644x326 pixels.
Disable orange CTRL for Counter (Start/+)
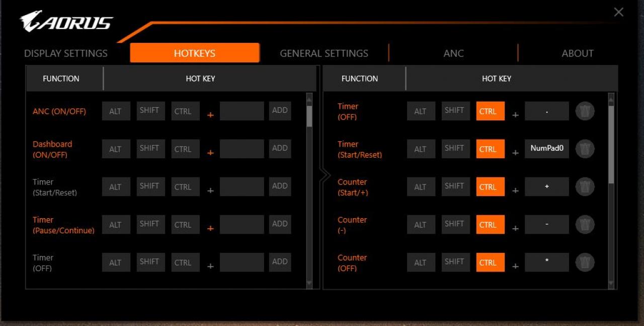[x=491, y=187]
